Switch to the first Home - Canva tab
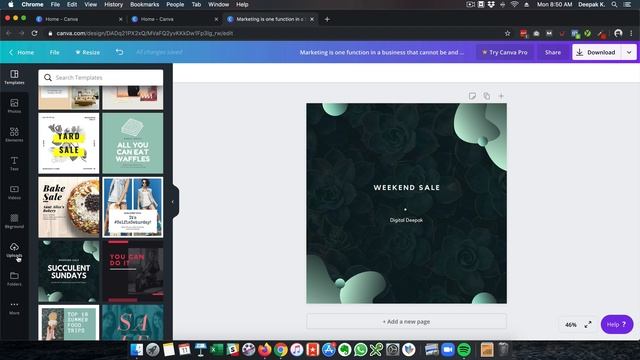This screenshot has height=360, width=640. pyautogui.click(x=78, y=19)
